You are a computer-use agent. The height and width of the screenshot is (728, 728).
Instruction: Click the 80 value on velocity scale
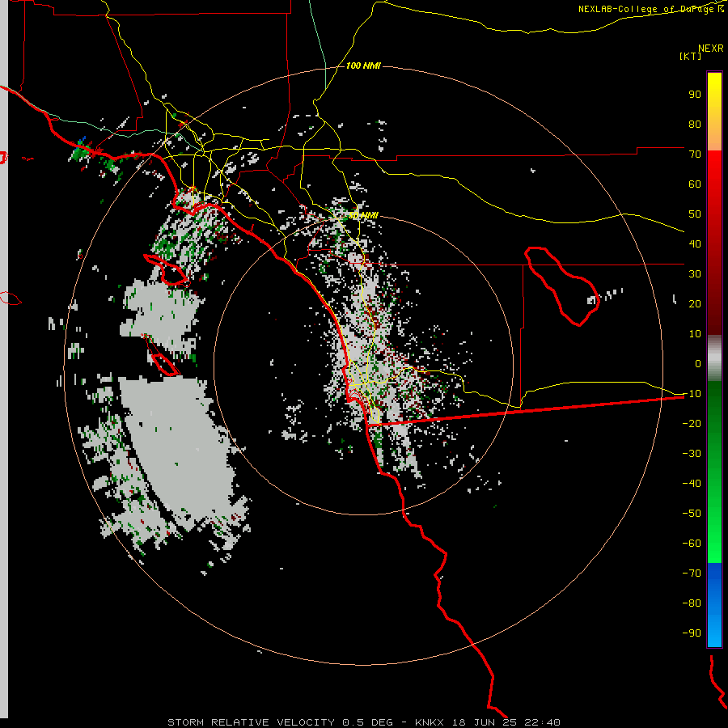[x=695, y=124]
